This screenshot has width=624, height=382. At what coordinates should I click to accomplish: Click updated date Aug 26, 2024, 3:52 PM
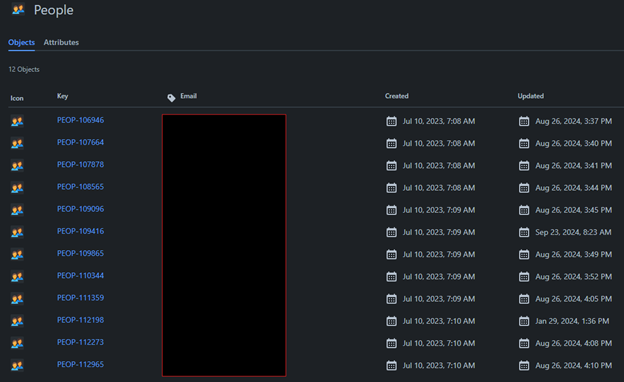click(573, 277)
